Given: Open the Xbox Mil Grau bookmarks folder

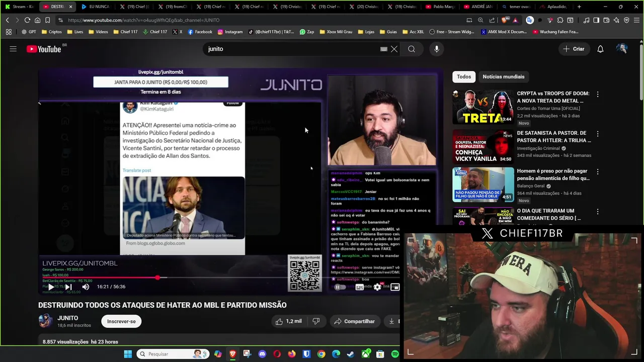Looking at the screenshot, I should pyautogui.click(x=336, y=32).
